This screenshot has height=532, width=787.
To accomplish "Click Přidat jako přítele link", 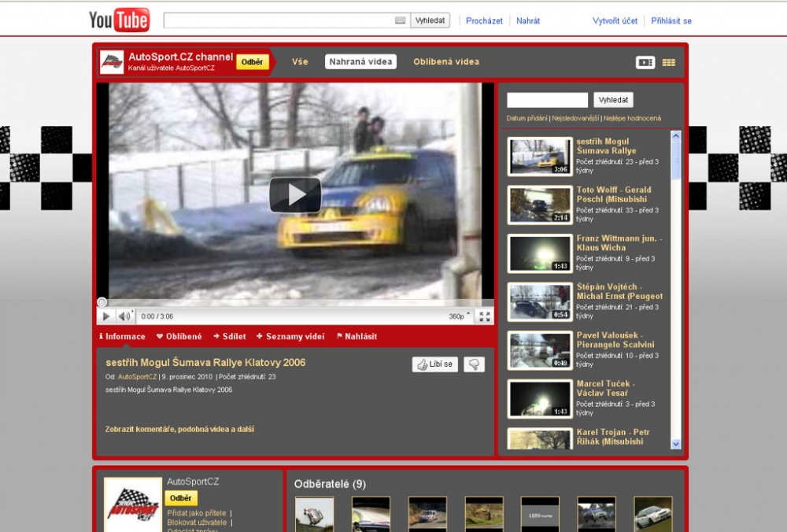I will click(196, 513).
